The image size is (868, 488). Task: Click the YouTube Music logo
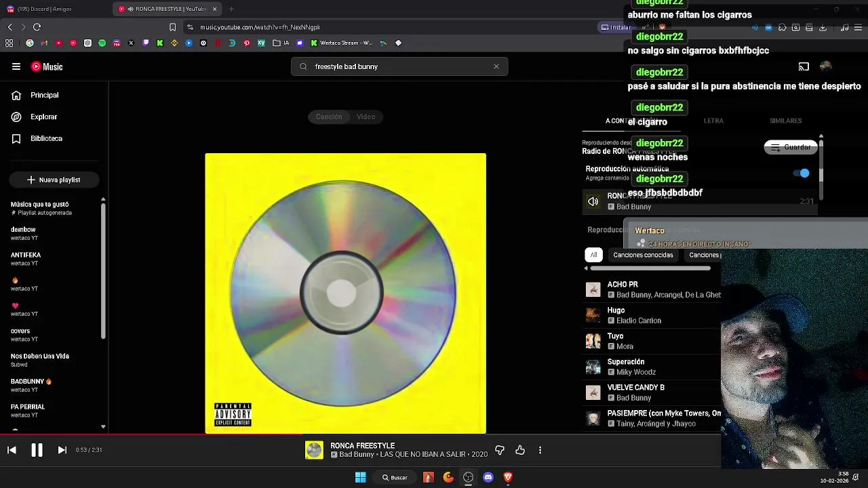pyautogui.click(x=47, y=66)
